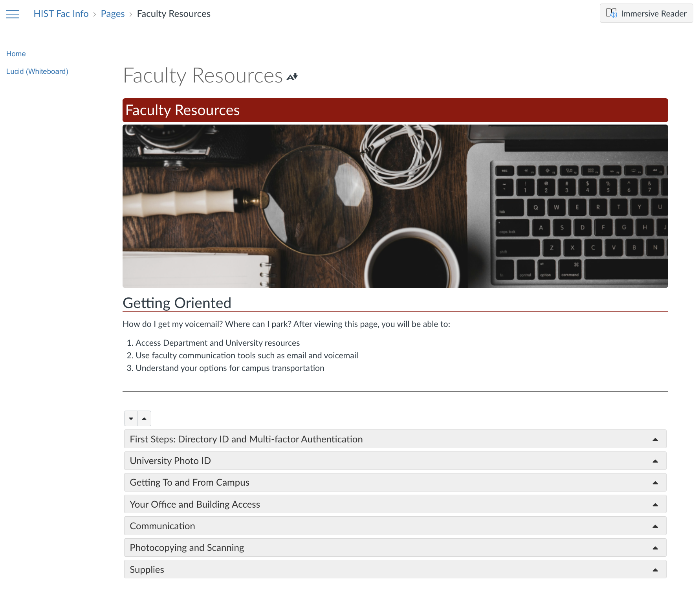Click the Office and Building Access caret
Image resolution: width=700 pixels, height=598 pixels.
655,505
